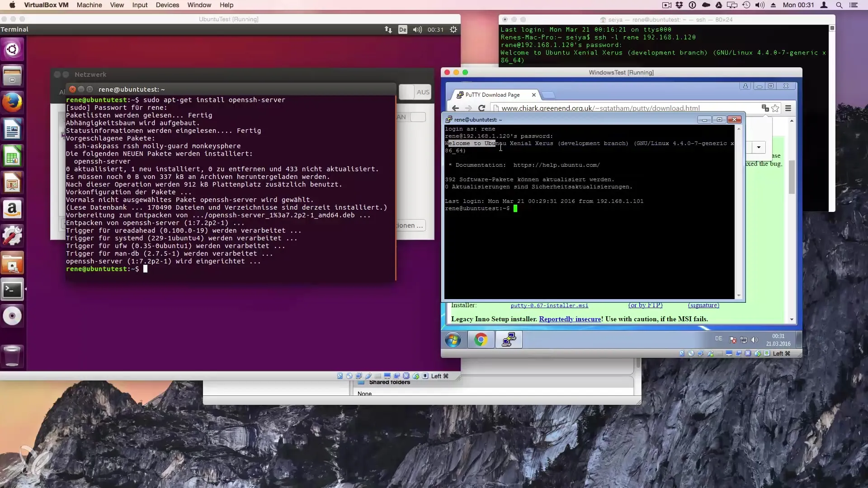Expand the dropdown arrow beside PuTTY window
This screenshot has height=488, width=868.
758,147
